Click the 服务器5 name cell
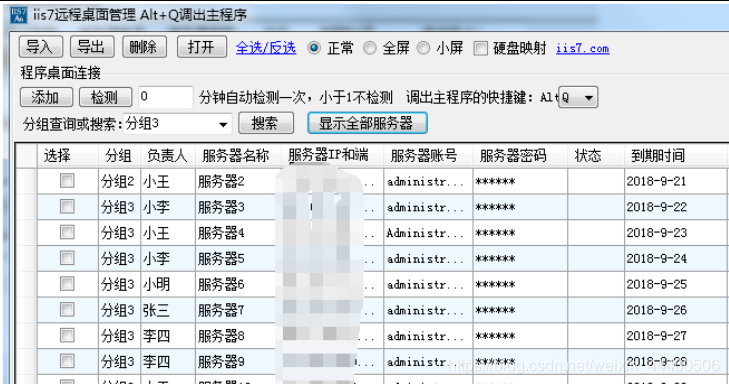This screenshot has width=729, height=384. [x=238, y=259]
